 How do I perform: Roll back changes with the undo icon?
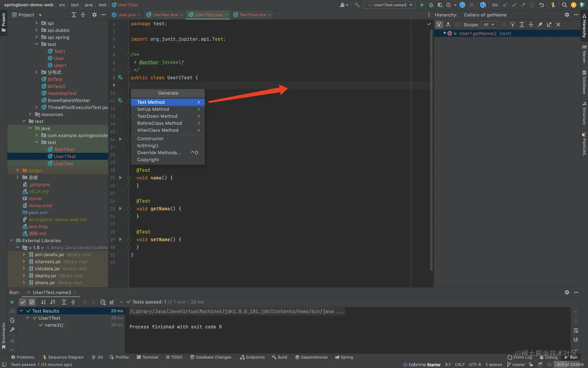pyautogui.click(x=542, y=5)
